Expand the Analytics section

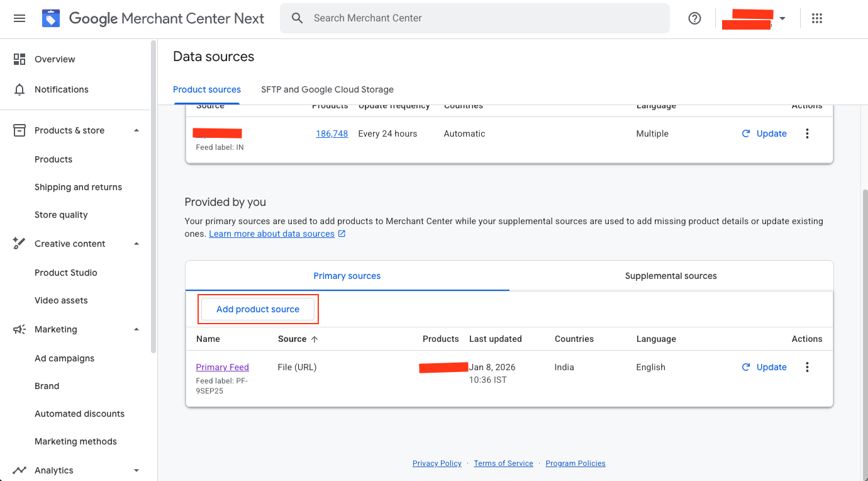[136, 470]
